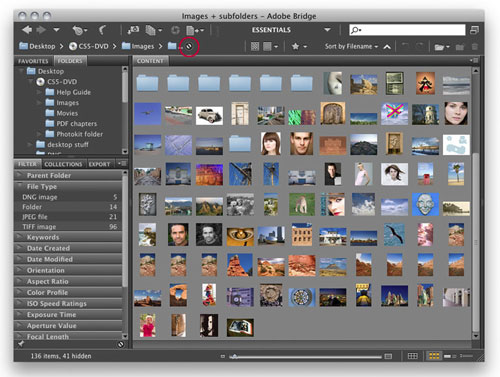
Task: Click rotate clockwise icon
Action: coord(420,46)
